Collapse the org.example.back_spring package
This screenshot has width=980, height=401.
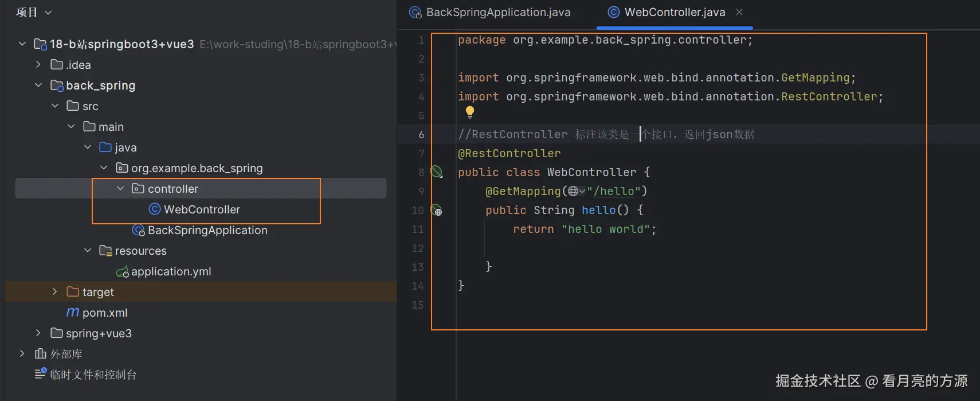pyautogui.click(x=104, y=168)
